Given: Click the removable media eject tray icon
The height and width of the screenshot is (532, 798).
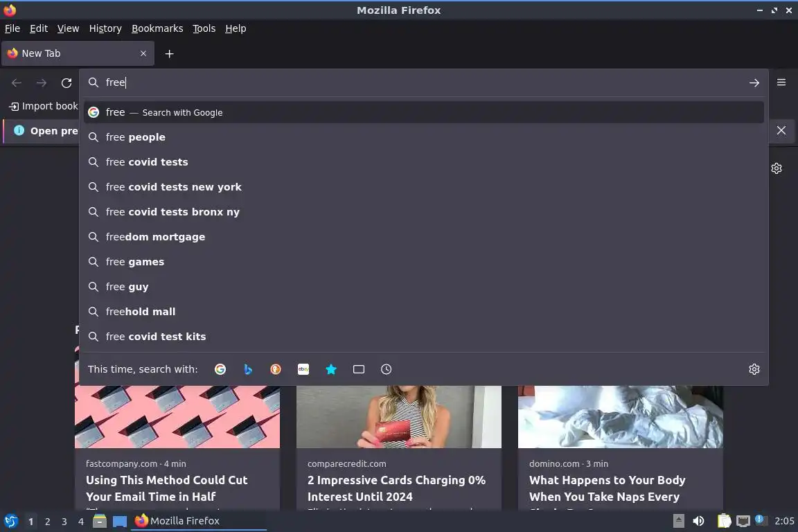Looking at the screenshot, I should click(678, 521).
